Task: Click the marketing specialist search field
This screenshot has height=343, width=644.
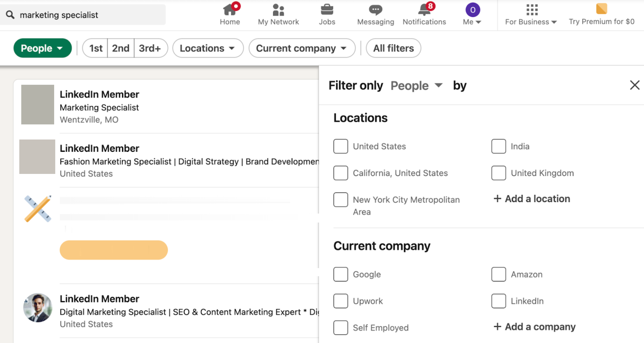Action: point(82,15)
